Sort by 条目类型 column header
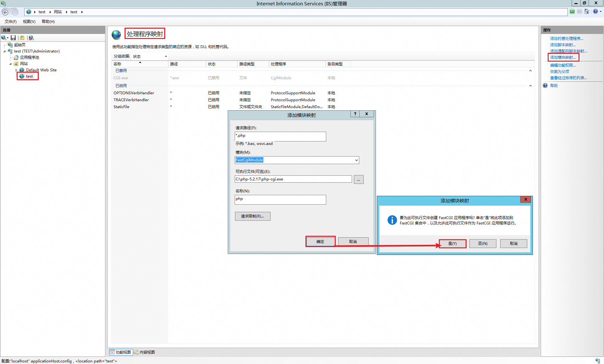 pos(338,64)
